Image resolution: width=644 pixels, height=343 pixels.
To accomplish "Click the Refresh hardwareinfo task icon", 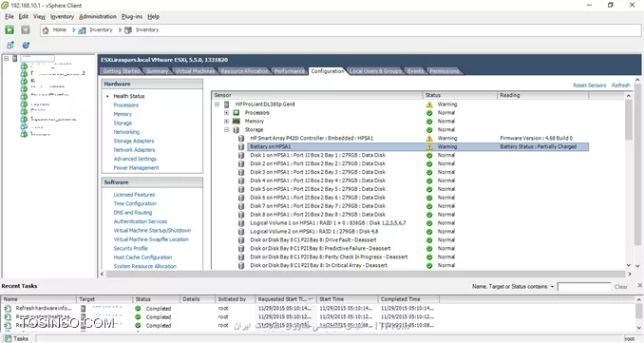I will [x=8, y=309].
